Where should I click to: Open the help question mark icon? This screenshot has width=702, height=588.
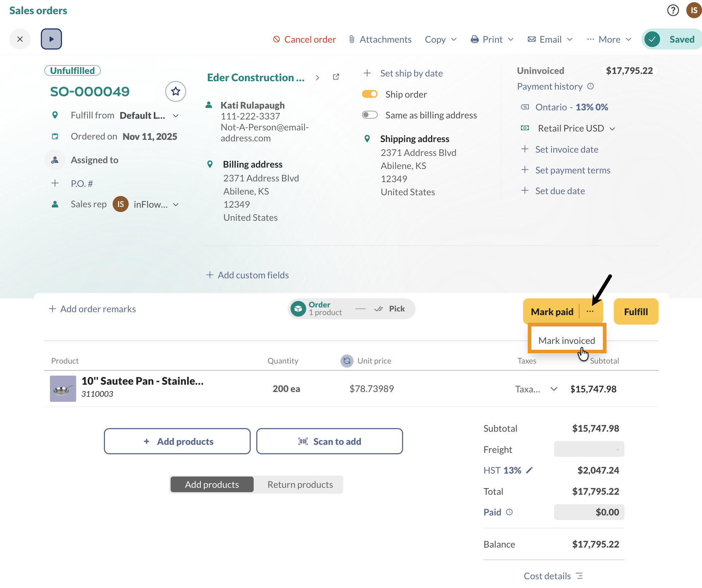[673, 10]
